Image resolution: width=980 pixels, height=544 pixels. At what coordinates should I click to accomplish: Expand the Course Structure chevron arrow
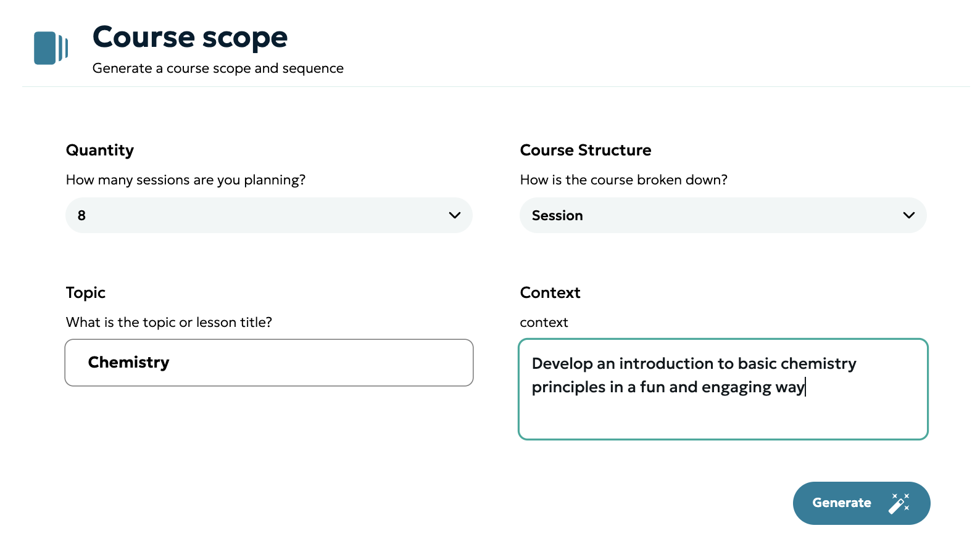pyautogui.click(x=908, y=215)
